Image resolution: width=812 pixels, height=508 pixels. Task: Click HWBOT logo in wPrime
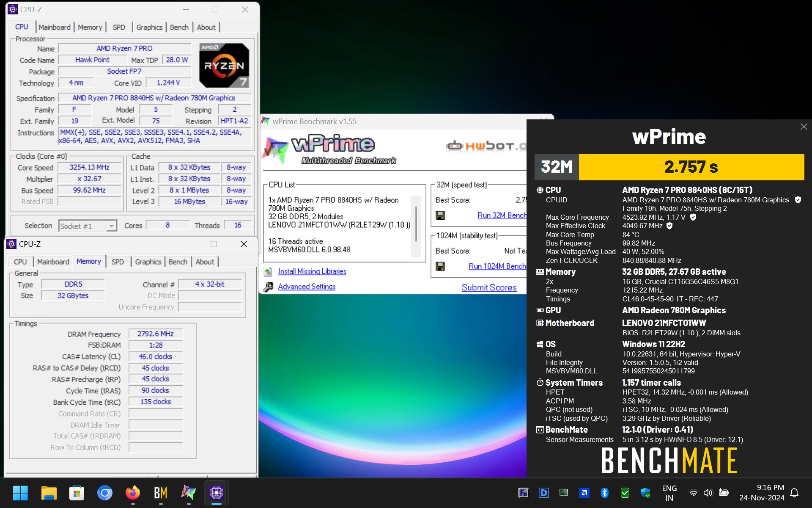pos(486,146)
